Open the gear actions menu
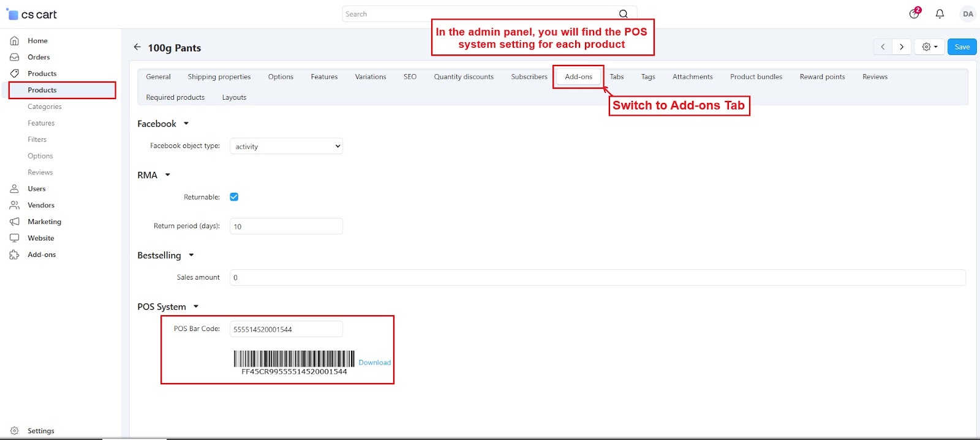The image size is (980, 440). tap(929, 47)
